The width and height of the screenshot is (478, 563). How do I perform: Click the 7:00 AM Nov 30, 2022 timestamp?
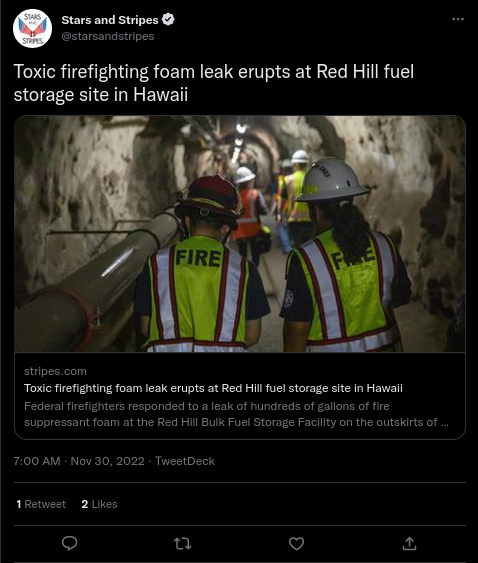(x=79, y=461)
